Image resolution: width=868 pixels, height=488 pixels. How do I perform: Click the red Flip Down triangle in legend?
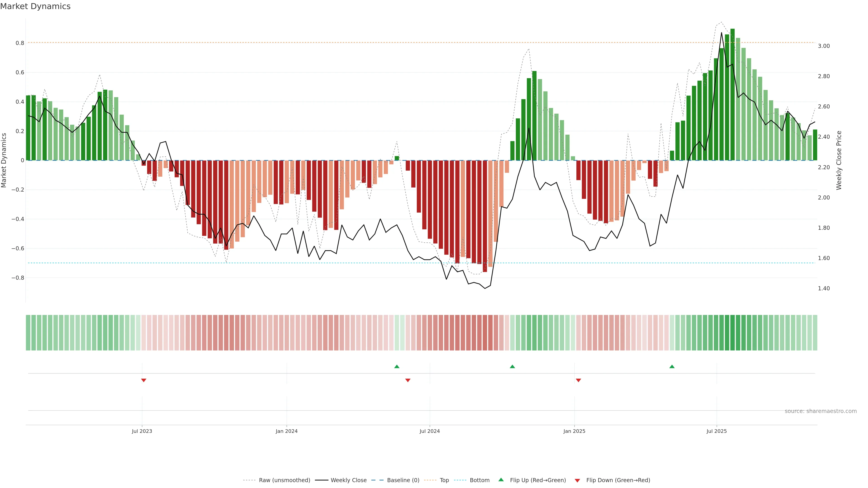(x=577, y=481)
